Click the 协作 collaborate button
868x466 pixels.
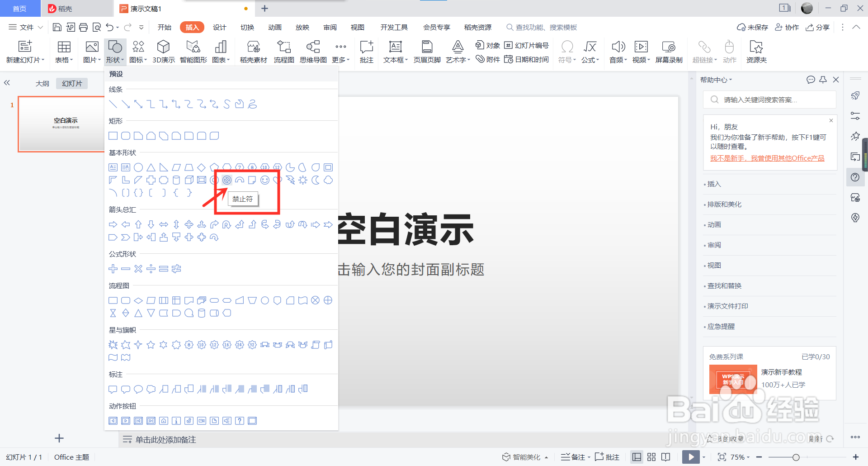point(787,27)
